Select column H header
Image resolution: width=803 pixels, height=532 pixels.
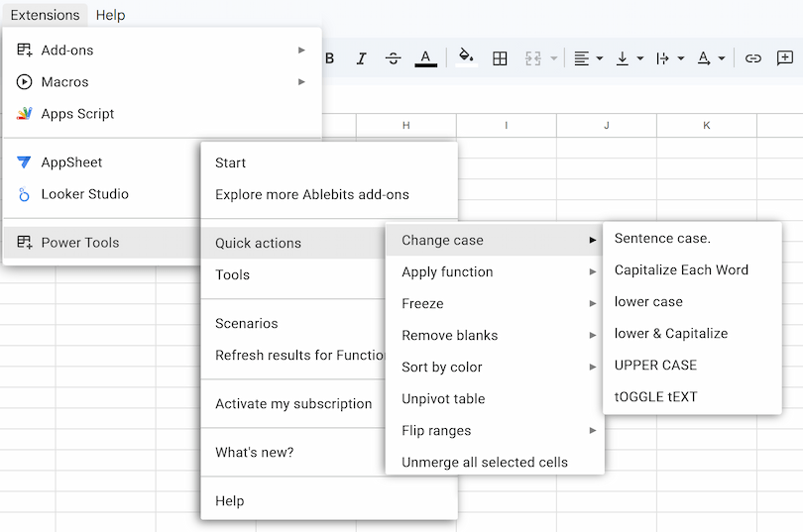coord(406,126)
